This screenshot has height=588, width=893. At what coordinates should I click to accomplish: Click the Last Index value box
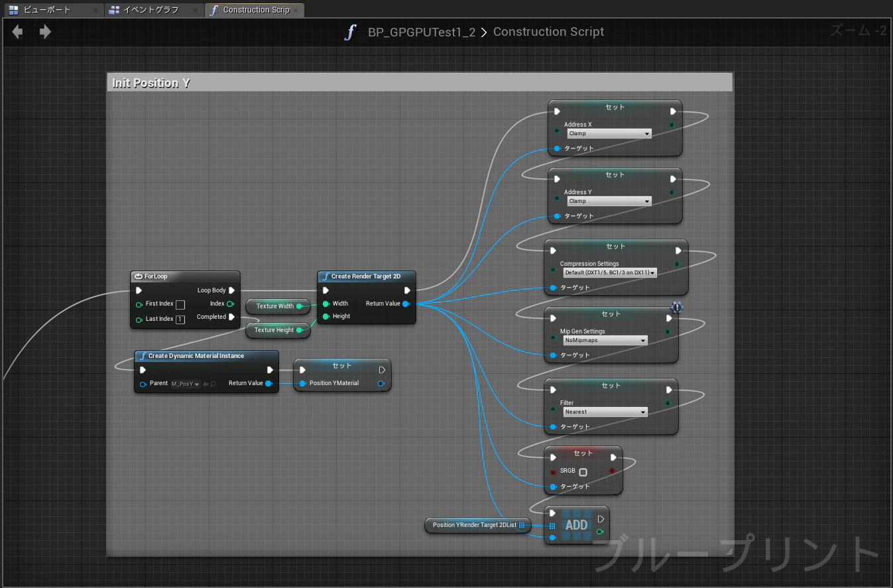pos(180,320)
